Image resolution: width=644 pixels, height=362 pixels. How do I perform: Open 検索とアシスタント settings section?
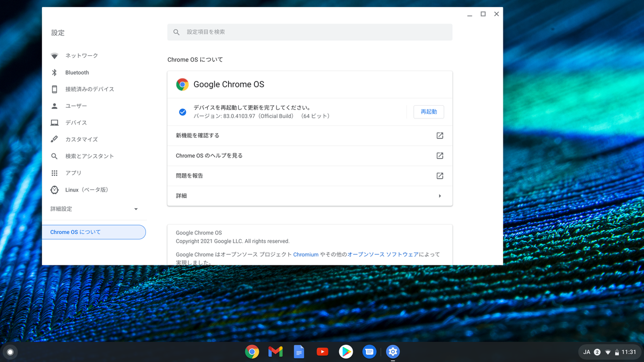(94, 156)
